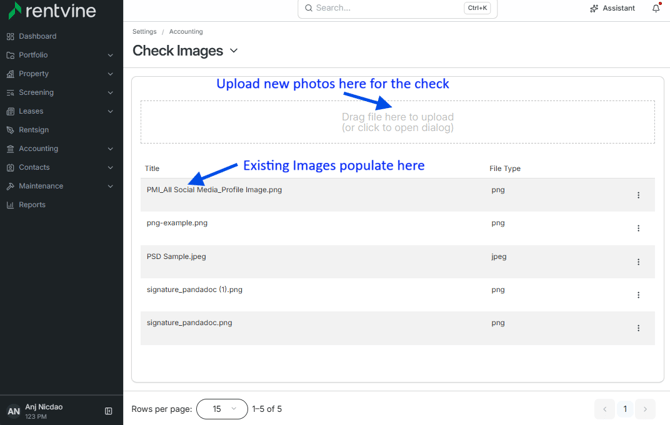
Task: Click the Accounting breadcrumb link
Action: 186,32
